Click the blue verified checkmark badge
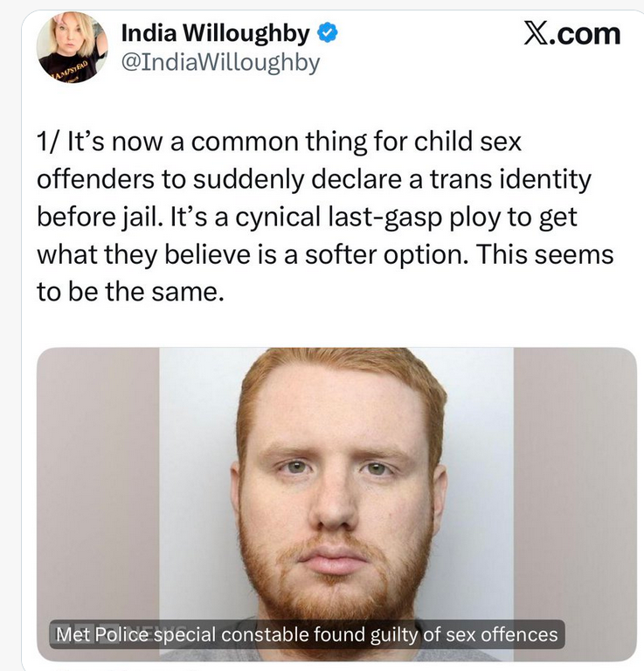Viewport: 644px width, 671px height. 328,33
